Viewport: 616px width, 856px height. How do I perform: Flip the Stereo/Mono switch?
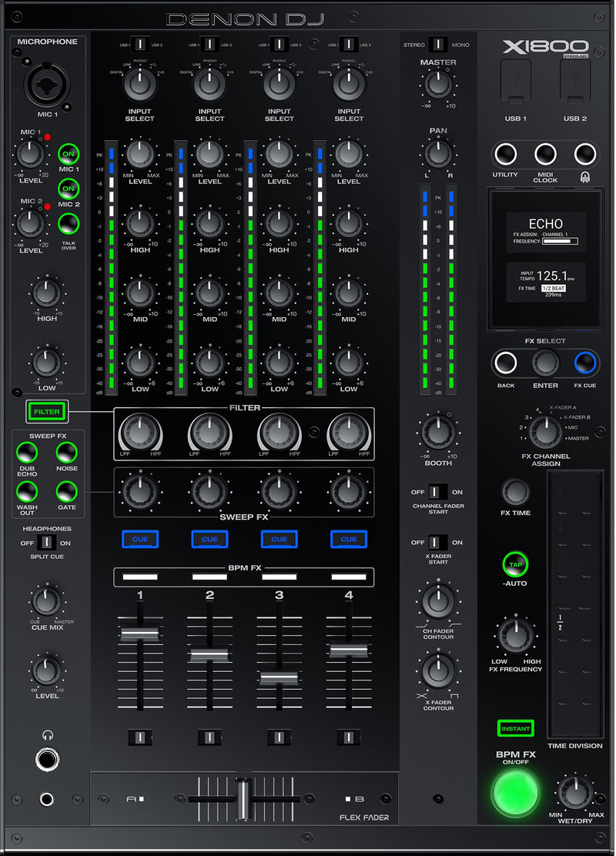coord(438,44)
